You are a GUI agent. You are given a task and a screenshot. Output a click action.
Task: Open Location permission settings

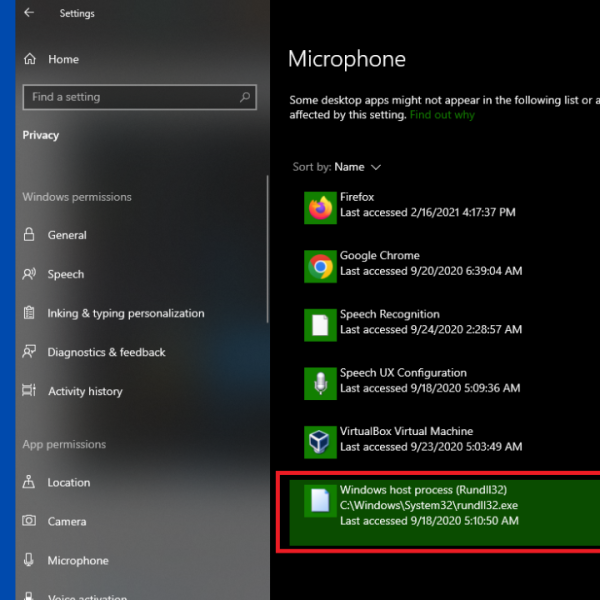(x=69, y=483)
